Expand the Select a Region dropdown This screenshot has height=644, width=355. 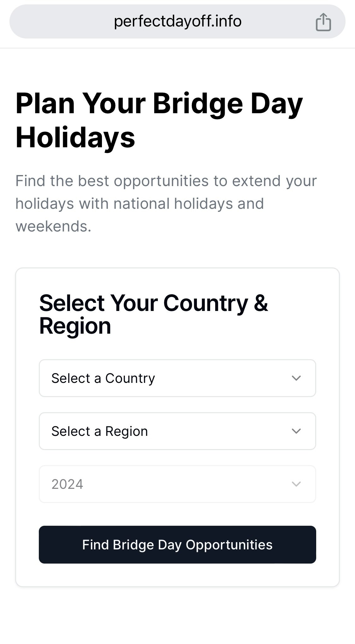pos(177,431)
